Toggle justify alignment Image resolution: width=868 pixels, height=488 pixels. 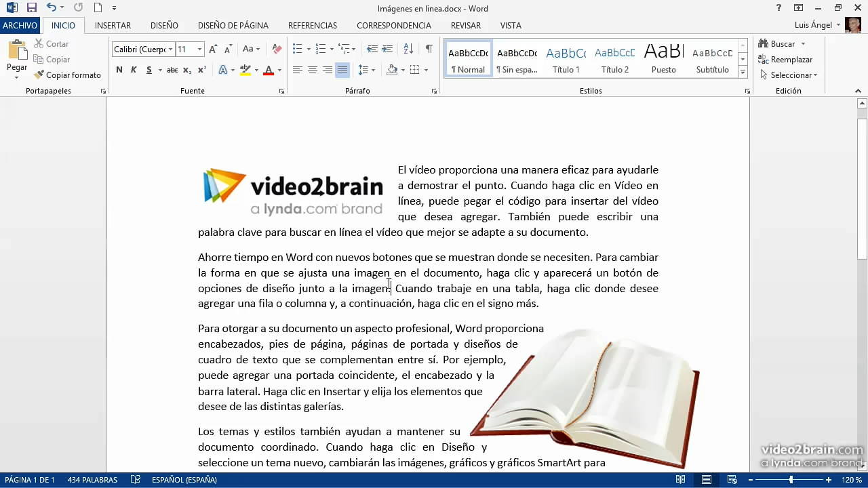tap(342, 70)
